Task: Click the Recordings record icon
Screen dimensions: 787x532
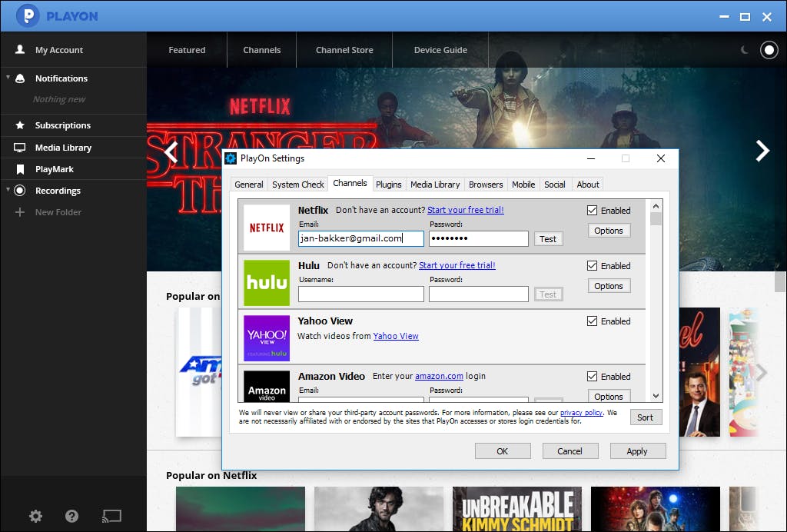Action: click(19, 191)
